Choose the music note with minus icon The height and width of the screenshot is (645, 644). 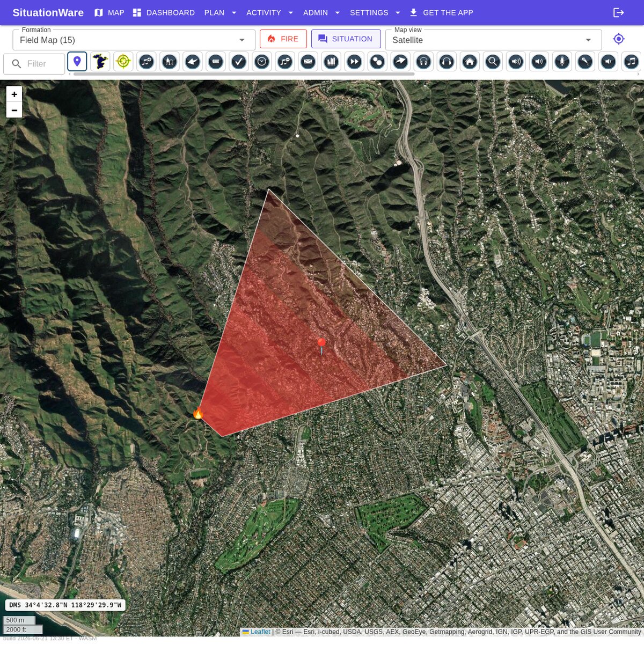[x=285, y=62]
